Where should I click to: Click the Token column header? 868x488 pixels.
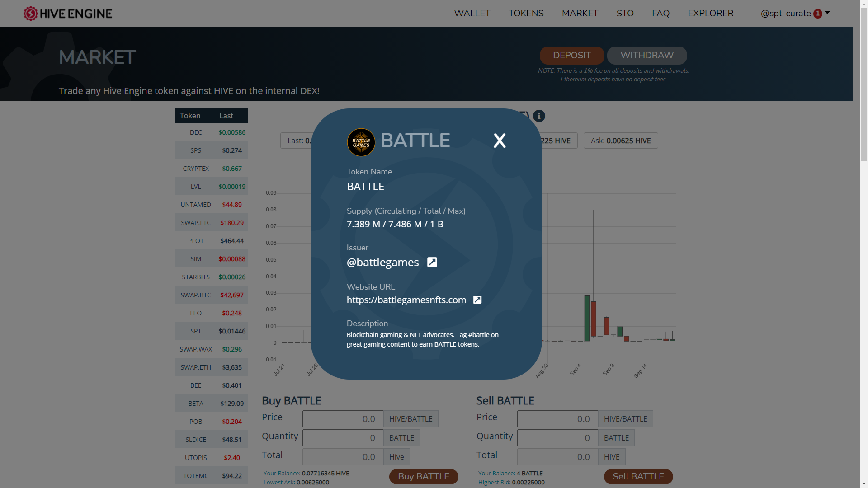[x=190, y=116]
